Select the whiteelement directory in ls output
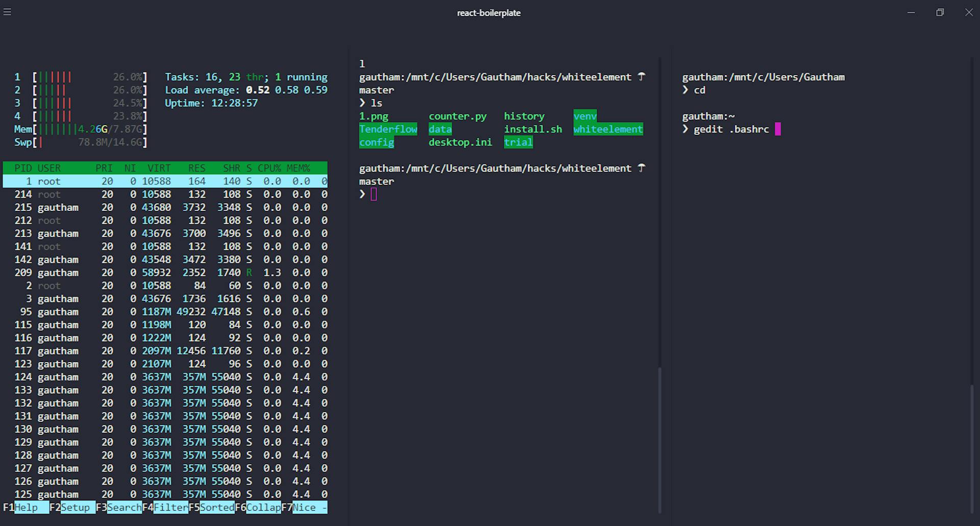 [607, 129]
